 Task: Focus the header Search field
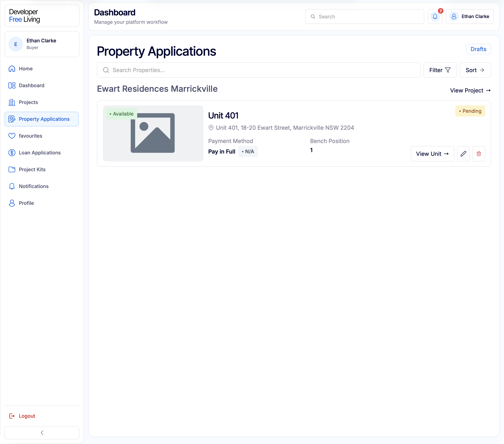pos(365,16)
